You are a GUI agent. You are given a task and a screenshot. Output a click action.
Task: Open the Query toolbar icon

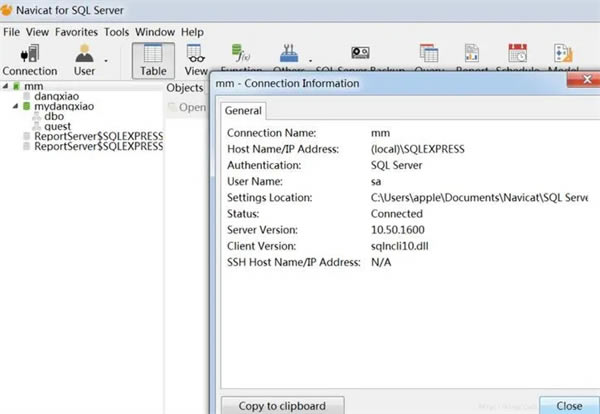click(x=429, y=57)
